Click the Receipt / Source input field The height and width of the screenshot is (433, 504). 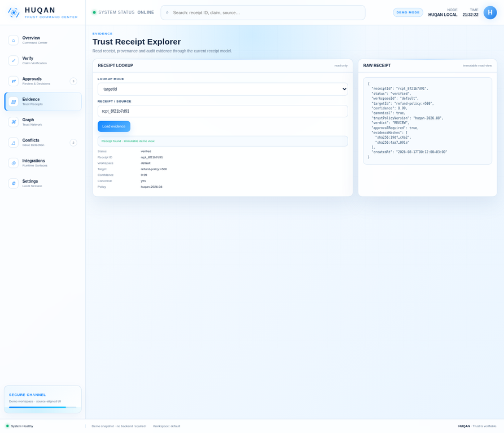(x=222, y=111)
